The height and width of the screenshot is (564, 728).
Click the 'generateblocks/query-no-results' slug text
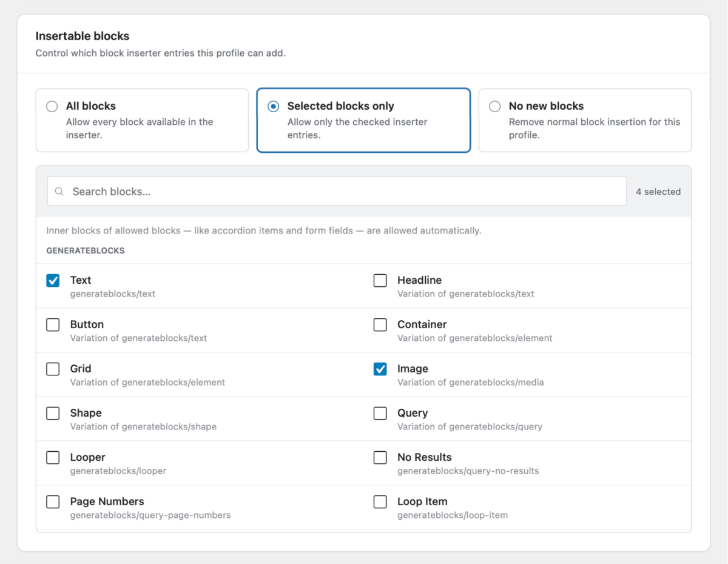tap(468, 471)
